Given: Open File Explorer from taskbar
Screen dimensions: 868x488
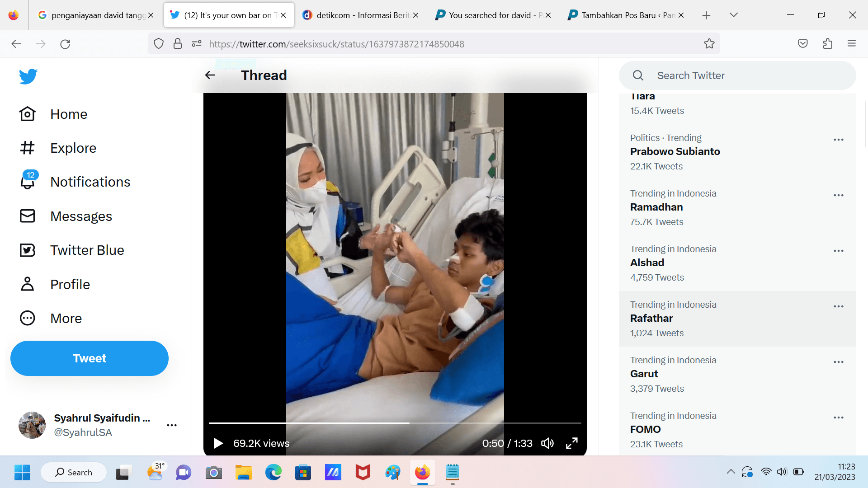Looking at the screenshot, I should 244,472.
